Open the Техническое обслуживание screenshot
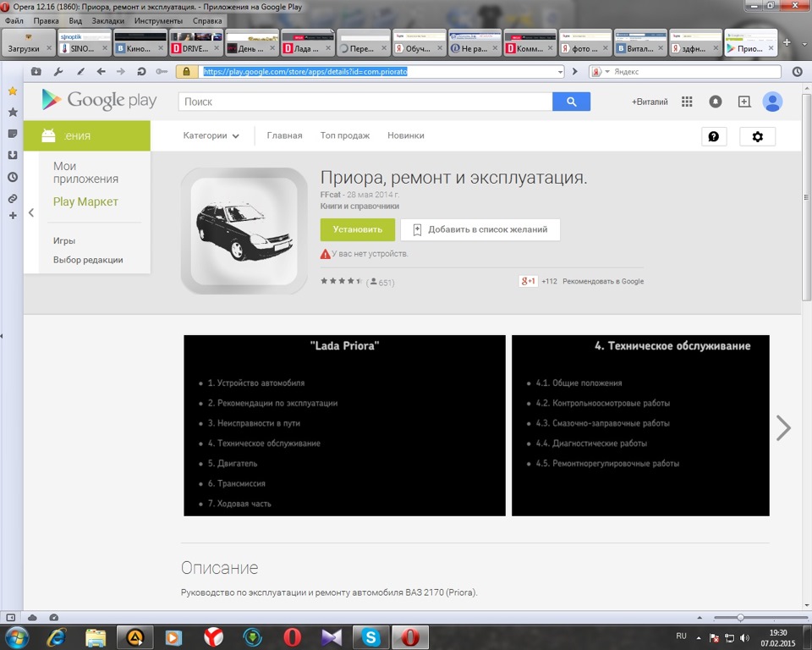This screenshot has width=812, height=650. [x=640, y=426]
